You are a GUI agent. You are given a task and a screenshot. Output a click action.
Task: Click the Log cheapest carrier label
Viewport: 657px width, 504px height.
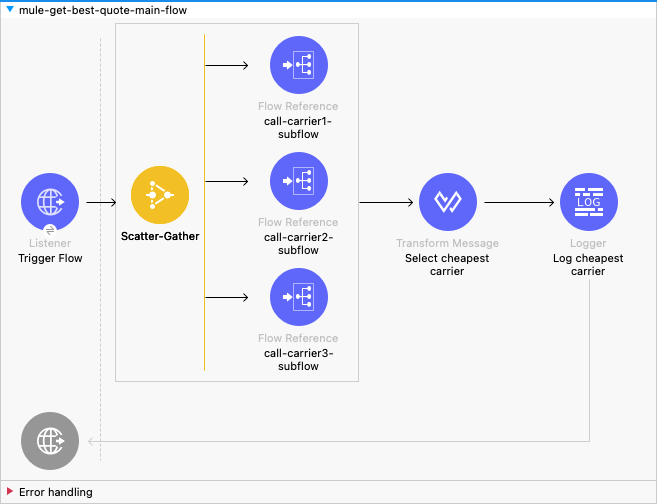[588, 265]
